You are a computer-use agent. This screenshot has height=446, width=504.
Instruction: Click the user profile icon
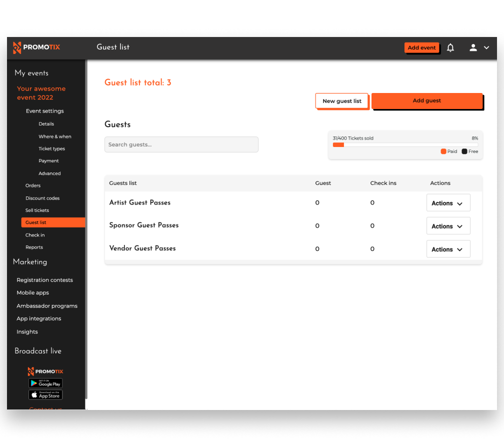click(x=472, y=47)
